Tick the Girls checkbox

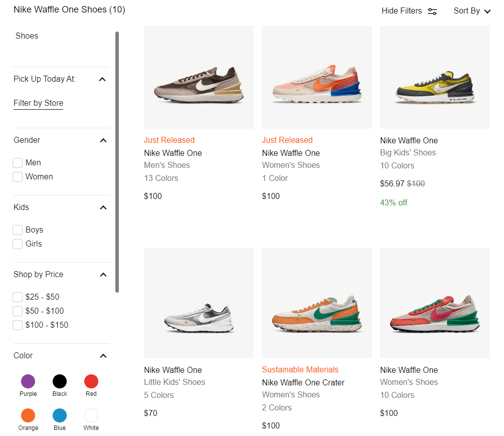pos(18,244)
